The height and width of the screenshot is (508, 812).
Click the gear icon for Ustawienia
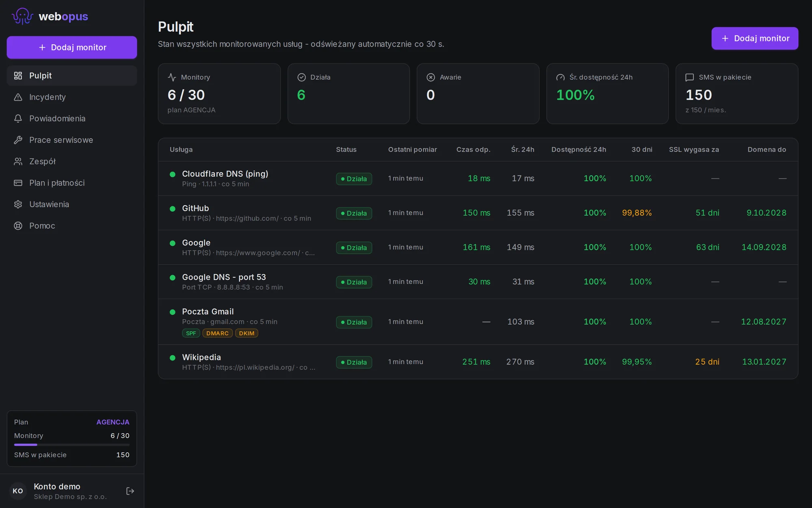18,204
